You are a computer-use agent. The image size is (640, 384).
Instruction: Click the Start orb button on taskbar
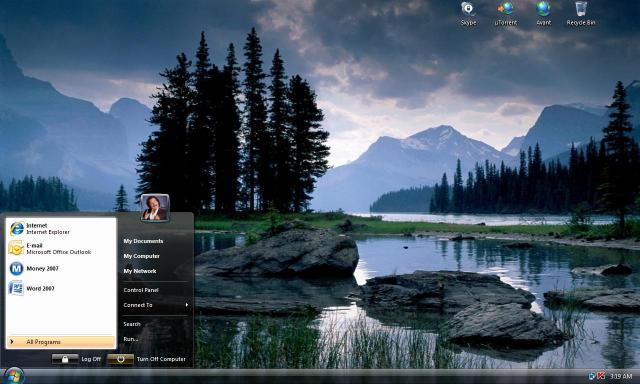[x=14, y=376]
